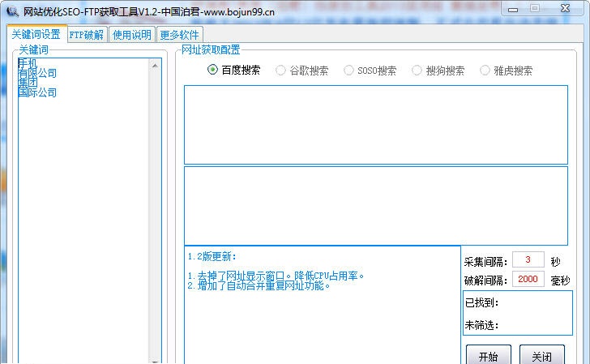Select the 有限公司 keyword entry

point(37,73)
